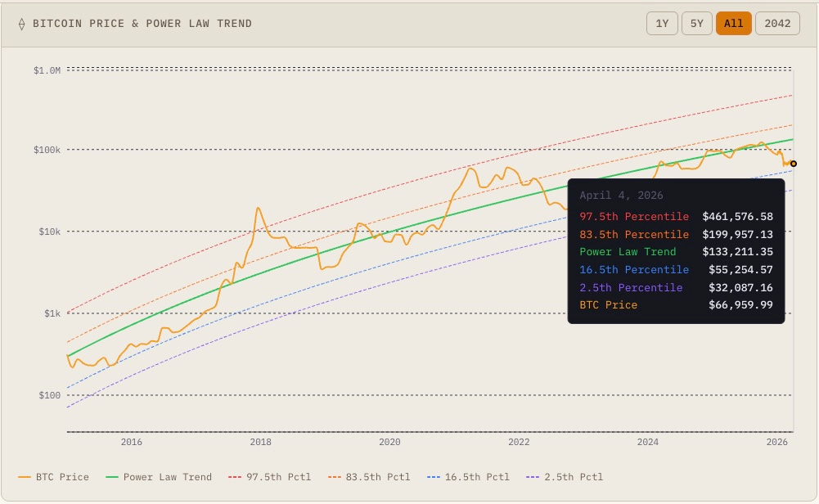This screenshot has height=504, width=819.
Task: Click the 2.5th Percentile value $32,087.16
Action: pyautogui.click(x=740, y=288)
